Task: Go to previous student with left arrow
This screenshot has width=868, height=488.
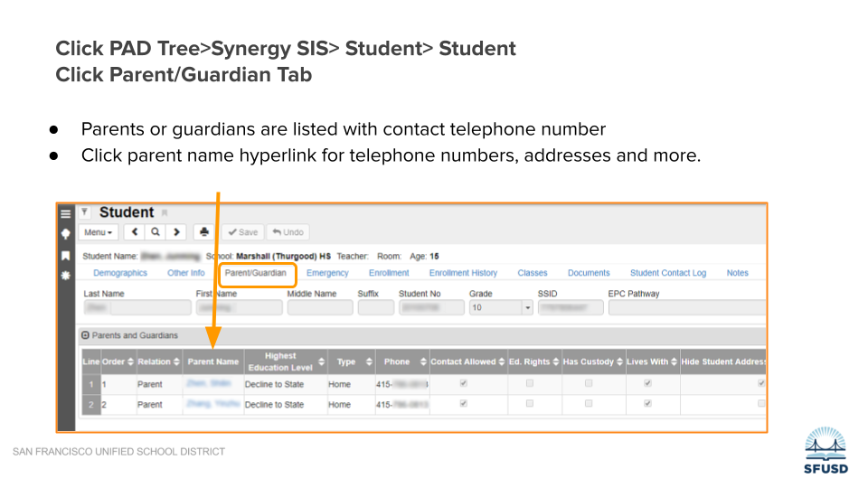Action: [x=136, y=232]
